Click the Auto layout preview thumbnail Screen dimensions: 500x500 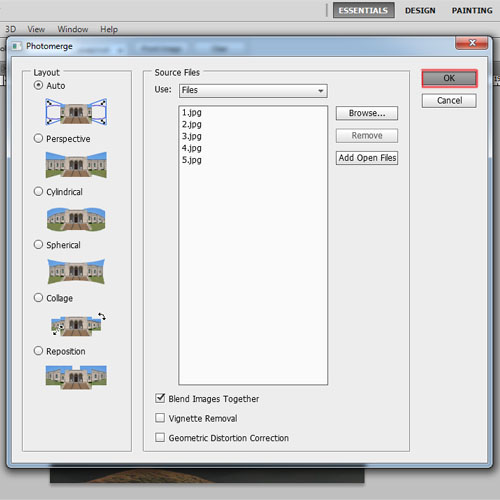(76, 112)
